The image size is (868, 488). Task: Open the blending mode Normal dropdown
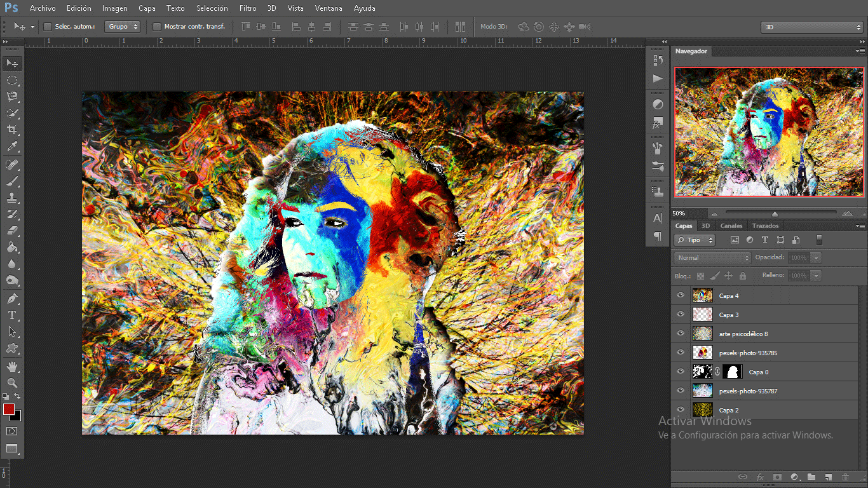point(712,258)
